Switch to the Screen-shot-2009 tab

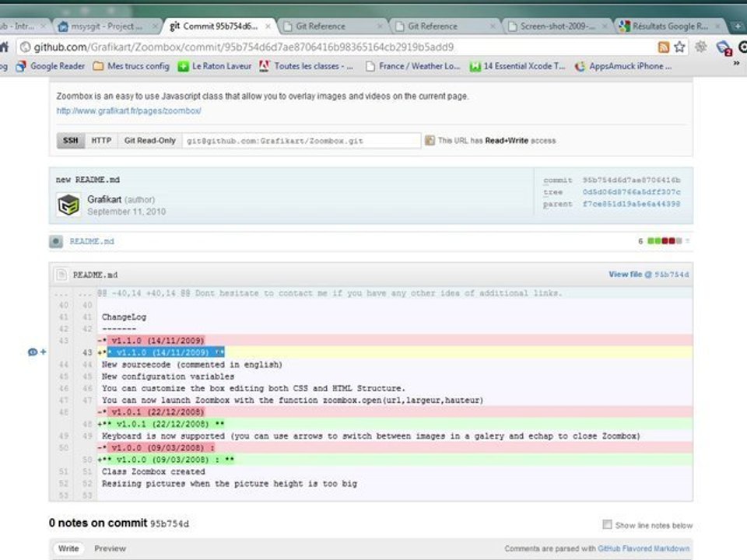(x=556, y=26)
